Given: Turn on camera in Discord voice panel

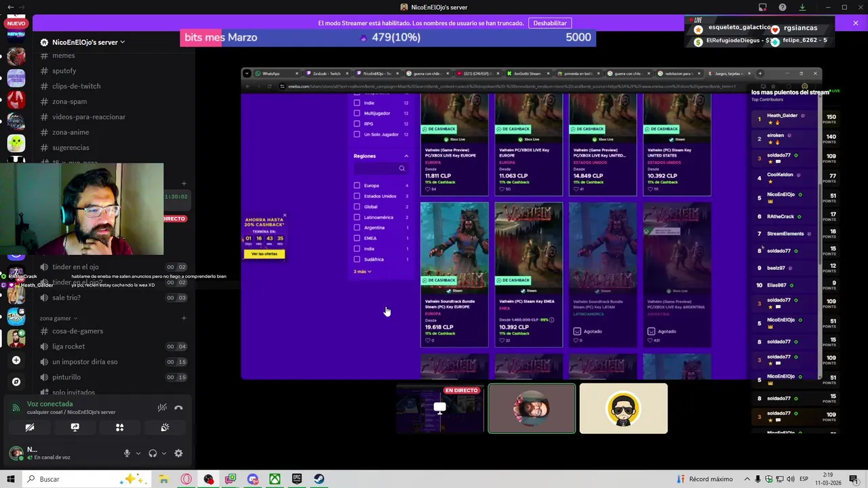Looking at the screenshot, I should pos(30,428).
